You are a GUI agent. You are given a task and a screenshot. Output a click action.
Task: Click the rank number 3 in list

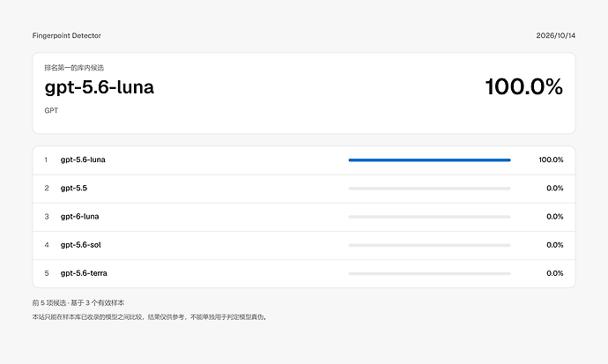coord(47,216)
